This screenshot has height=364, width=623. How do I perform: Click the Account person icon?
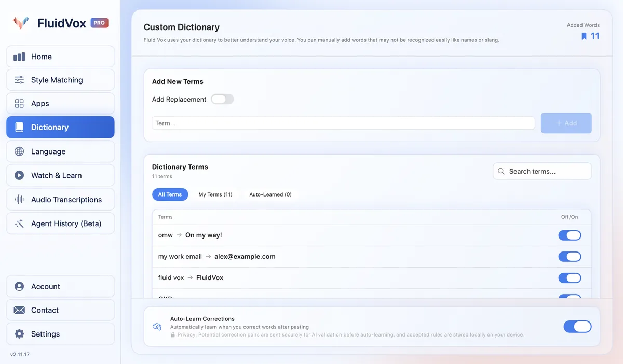19,286
